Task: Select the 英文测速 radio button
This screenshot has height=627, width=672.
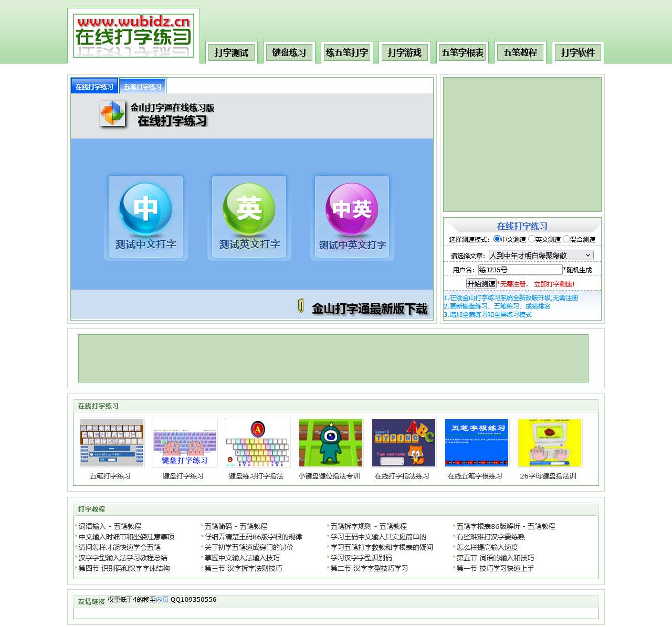Action: tap(532, 238)
